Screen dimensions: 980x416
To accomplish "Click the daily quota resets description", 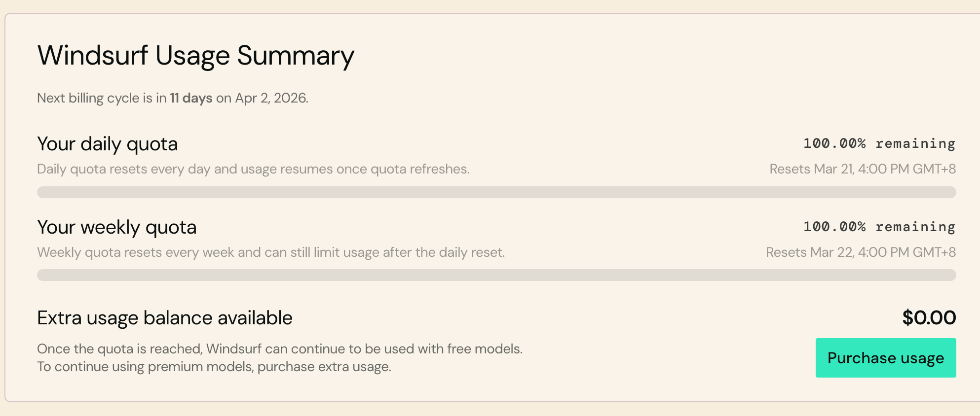I will [x=253, y=169].
